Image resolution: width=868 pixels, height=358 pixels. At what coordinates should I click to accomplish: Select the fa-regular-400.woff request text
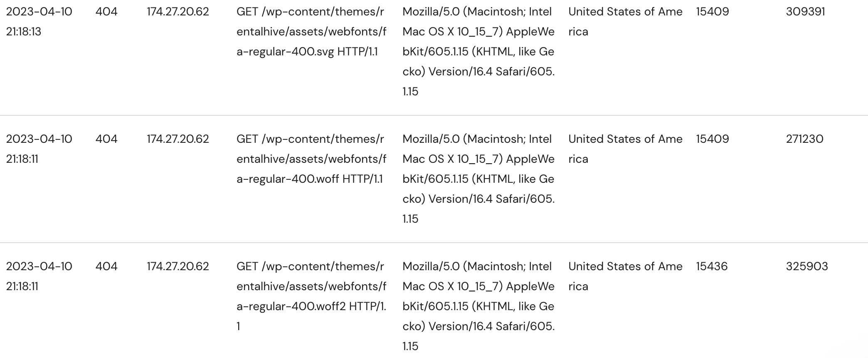click(x=311, y=159)
